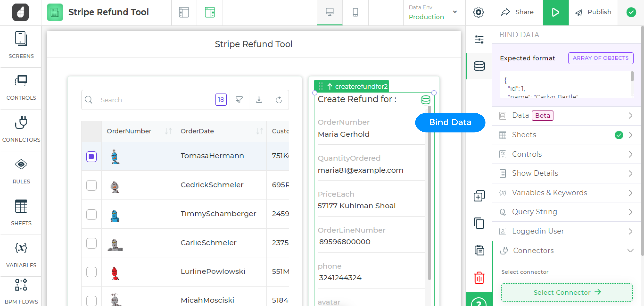Open the database bind data tab
The image size is (644, 306).
point(479,66)
